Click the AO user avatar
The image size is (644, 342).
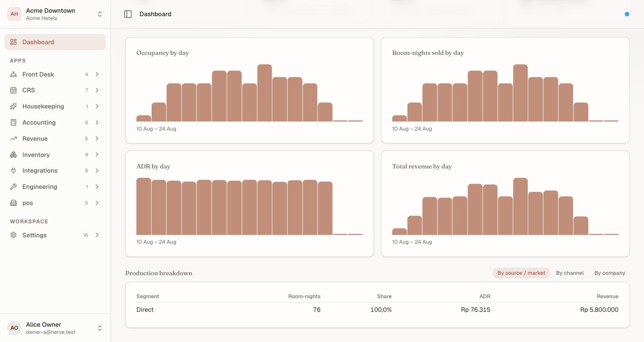click(14, 328)
